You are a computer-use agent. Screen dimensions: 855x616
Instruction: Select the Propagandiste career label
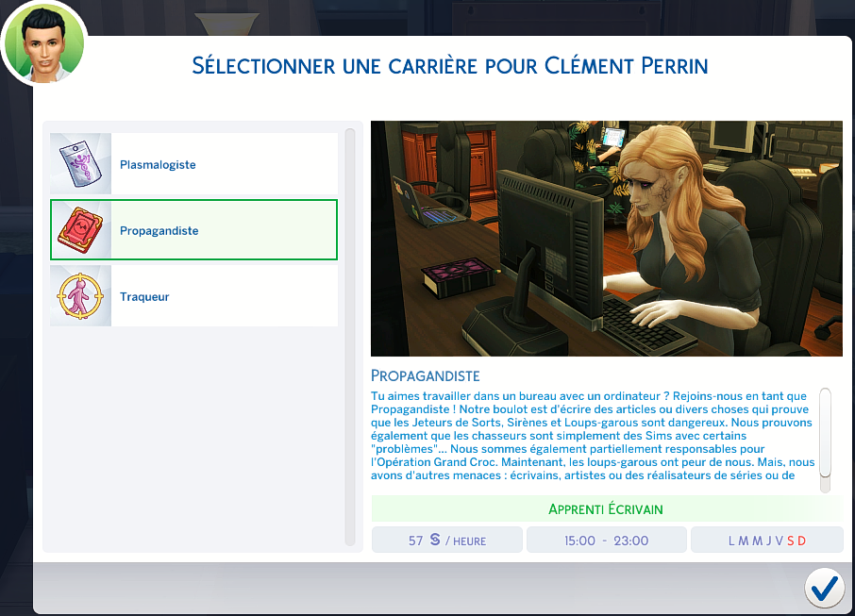159,230
